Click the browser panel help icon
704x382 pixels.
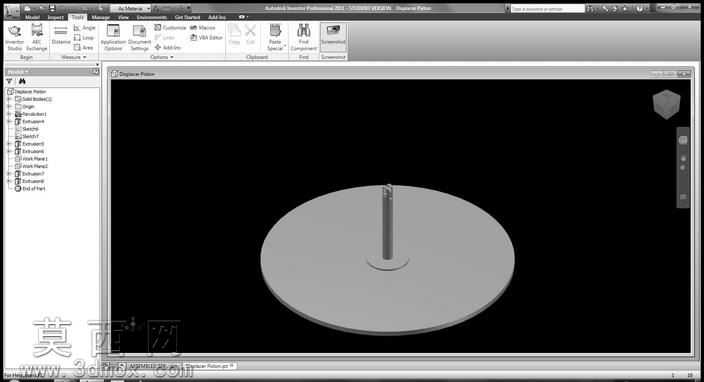[x=95, y=72]
